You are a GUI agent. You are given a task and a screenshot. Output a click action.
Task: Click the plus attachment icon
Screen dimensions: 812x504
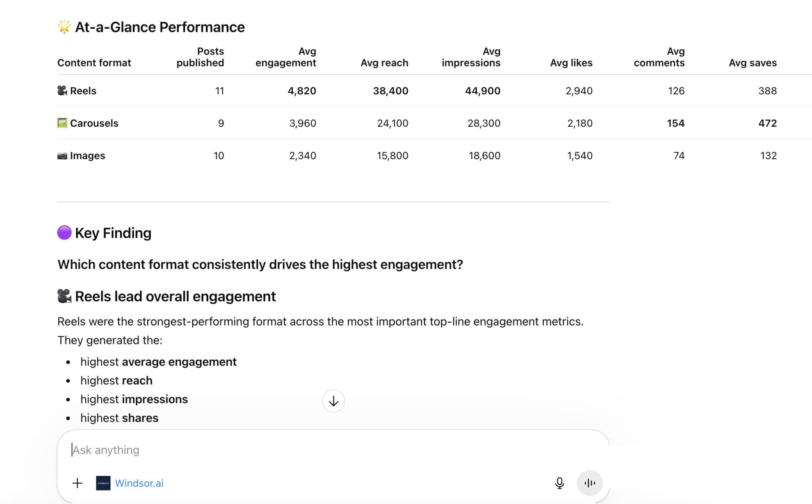77,483
